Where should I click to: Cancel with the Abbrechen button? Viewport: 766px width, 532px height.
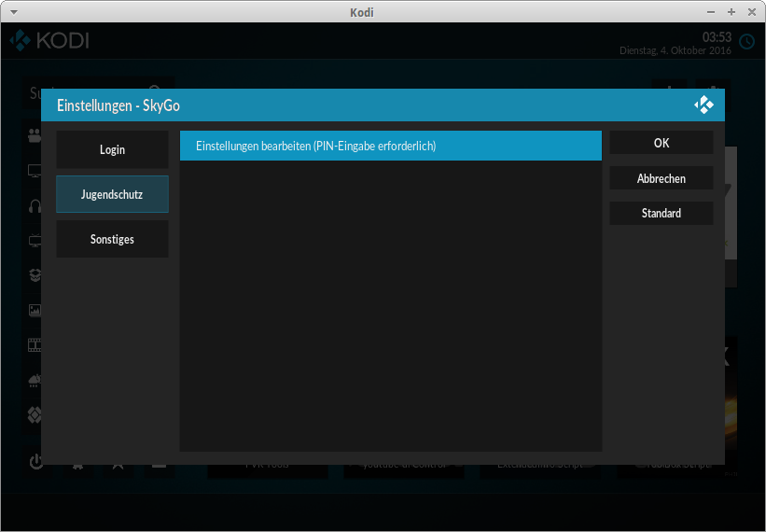click(x=662, y=178)
